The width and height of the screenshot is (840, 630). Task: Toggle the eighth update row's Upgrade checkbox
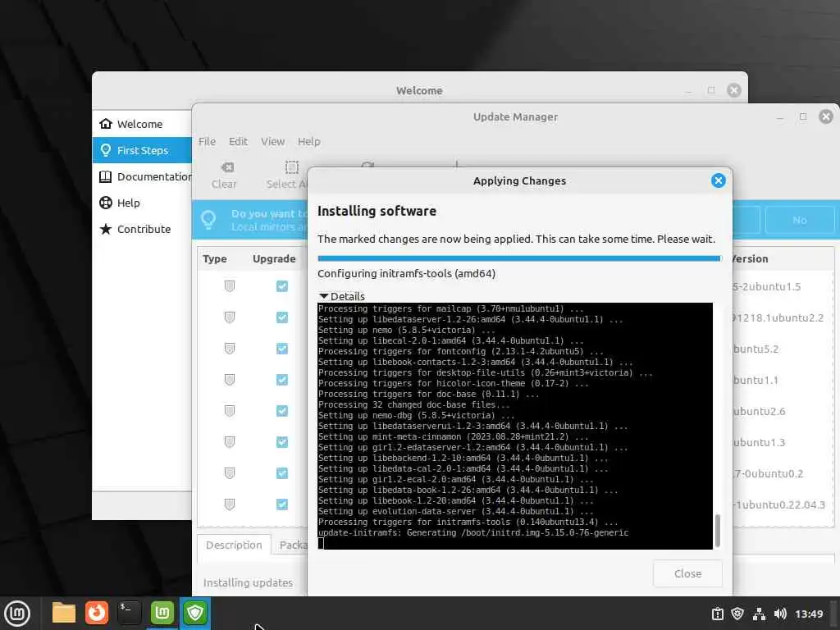tap(282, 504)
